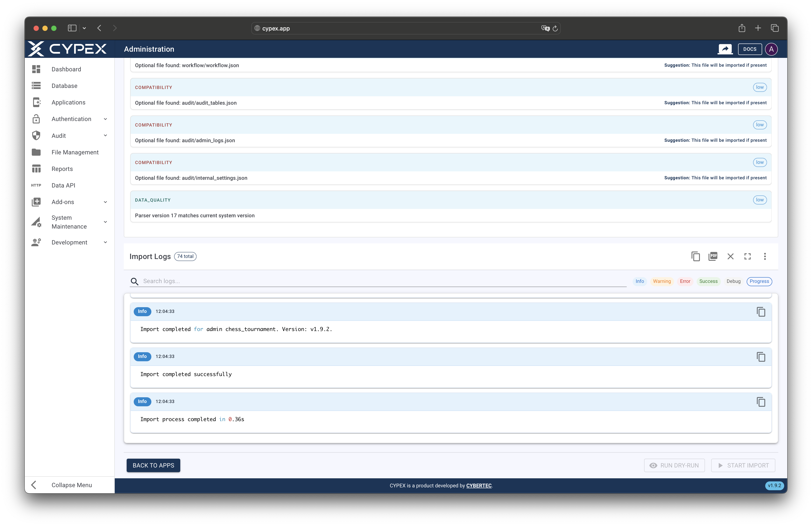Disable the Progress log filter
Screen dimensions: 812x526
click(759, 281)
